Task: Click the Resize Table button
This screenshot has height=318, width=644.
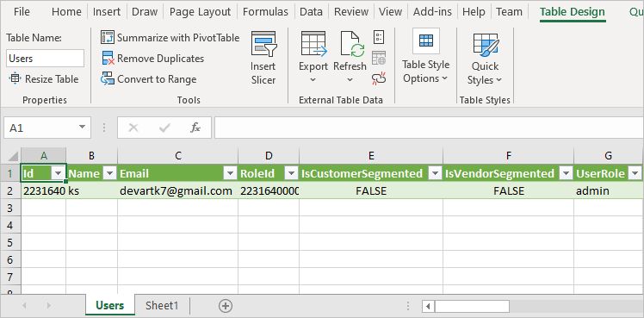Action: (x=44, y=79)
